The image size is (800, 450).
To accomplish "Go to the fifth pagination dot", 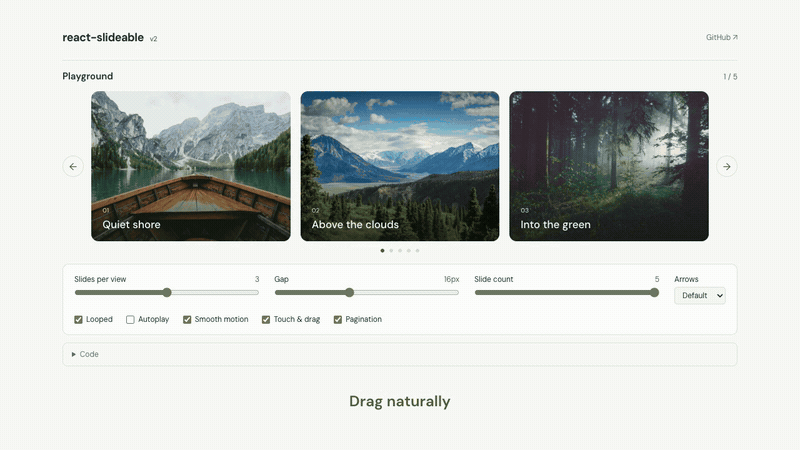I will point(417,251).
